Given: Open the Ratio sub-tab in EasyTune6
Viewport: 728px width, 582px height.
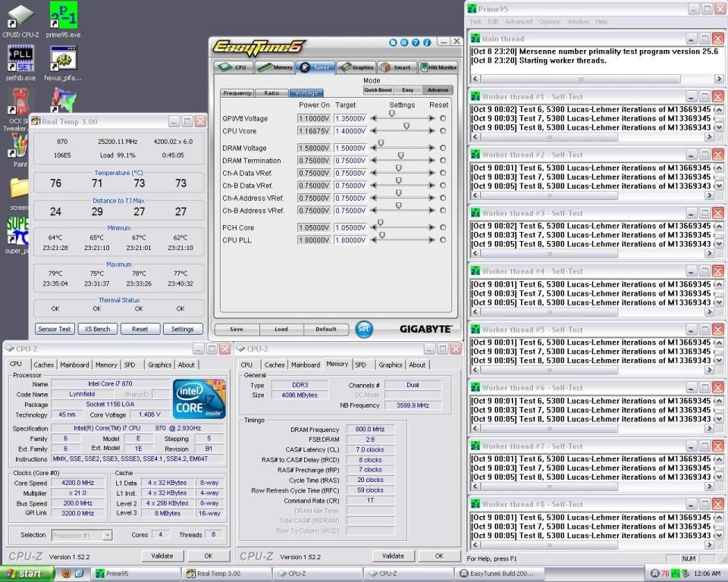Looking at the screenshot, I should pyautogui.click(x=271, y=92).
